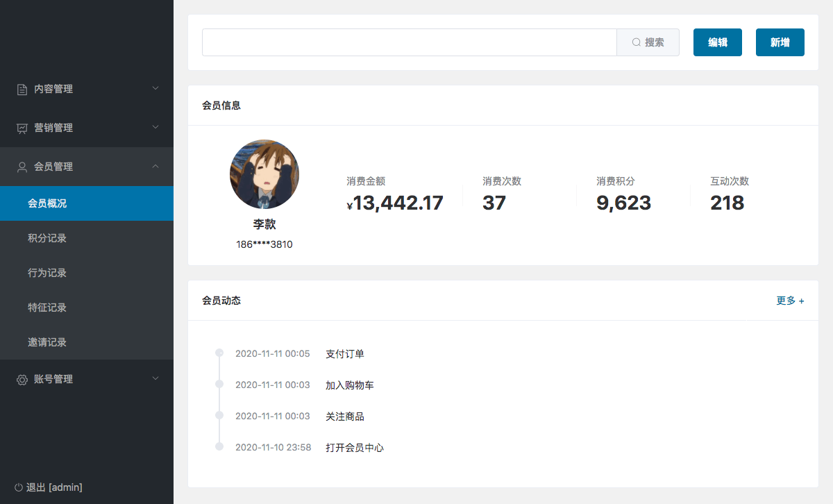Click 加入购物车 timestamp 2020-11-11 00:03
The image size is (833, 504).
[273, 385]
